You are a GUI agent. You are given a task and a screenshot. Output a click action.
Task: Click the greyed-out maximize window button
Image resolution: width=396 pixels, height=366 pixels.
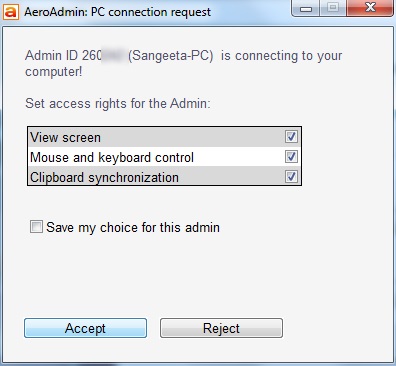click(333, 8)
